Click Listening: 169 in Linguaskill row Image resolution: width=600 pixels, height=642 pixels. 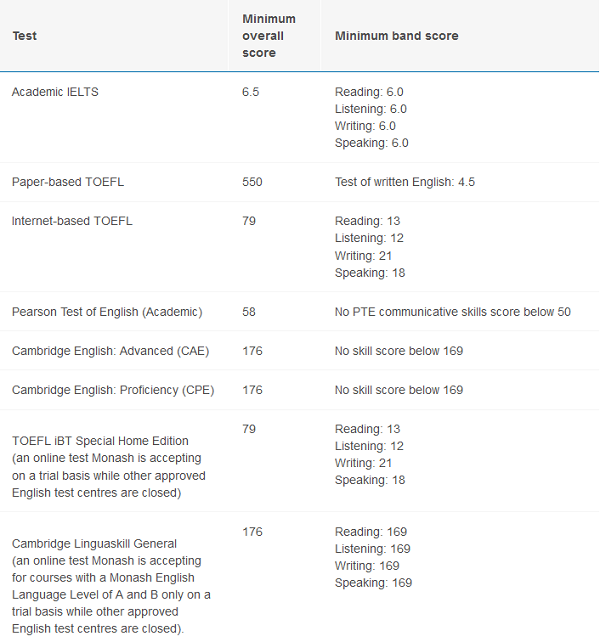[x=373, y=549]
